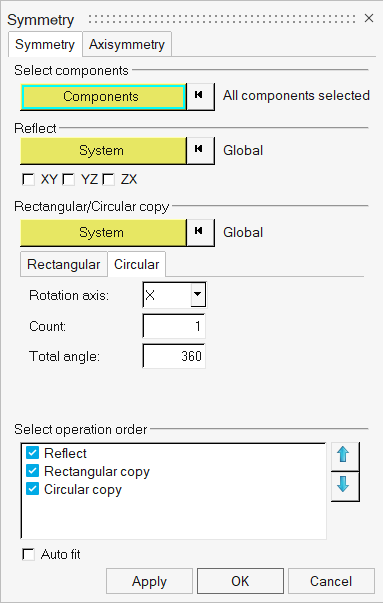Enable the YZ reflect plane checkbox
The height and width of the screenshot is (603, 383).
(68, 179)
